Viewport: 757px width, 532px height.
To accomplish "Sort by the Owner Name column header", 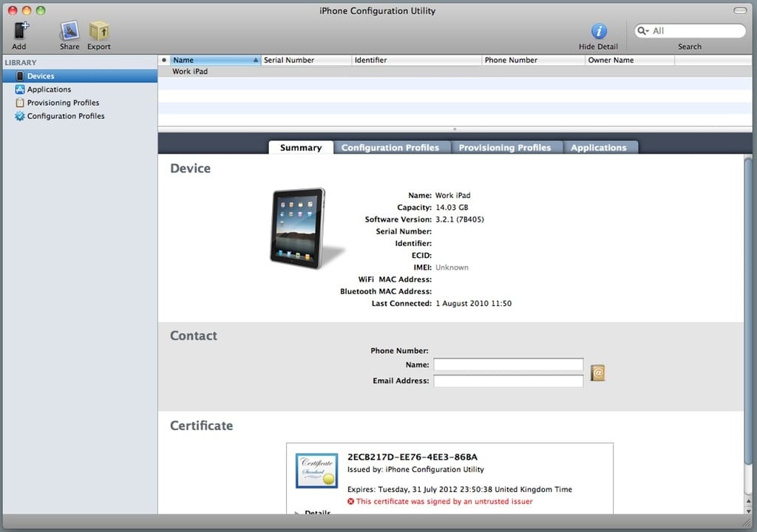I will click(630, 60).
